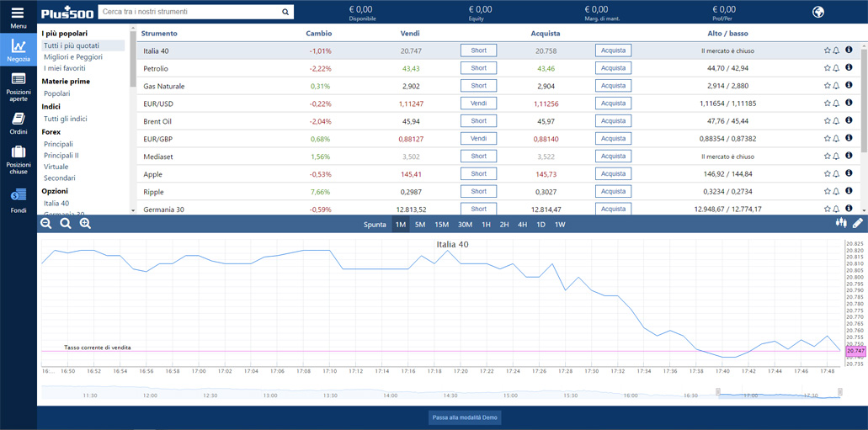Select the 1H chart interval
This screenshot has width=868, height=430.
tap(486, 225)
